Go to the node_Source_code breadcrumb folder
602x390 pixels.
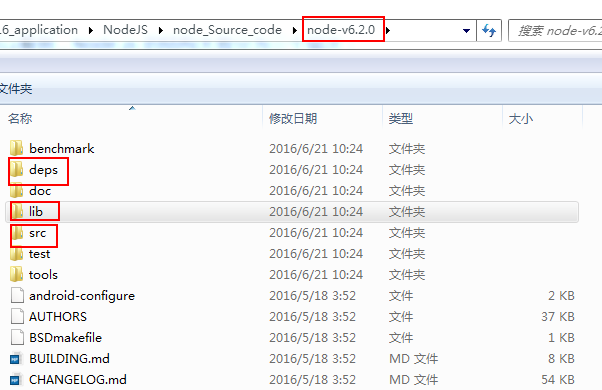coord(227,30)
